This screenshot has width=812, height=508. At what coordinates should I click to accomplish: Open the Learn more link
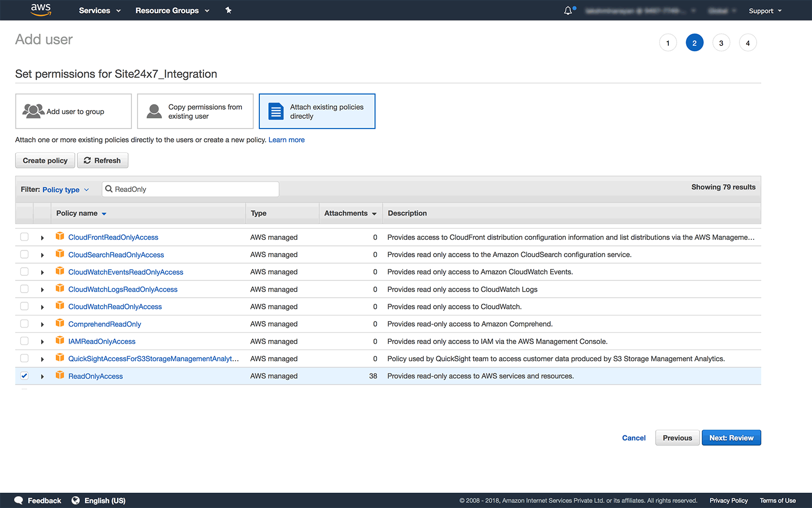(286, 140)
